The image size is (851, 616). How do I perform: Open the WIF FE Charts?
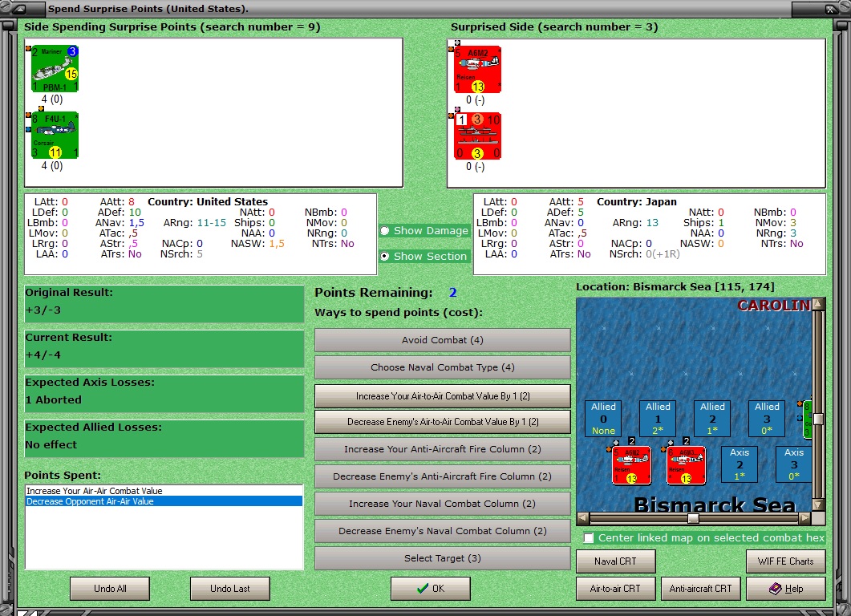pos(785,561)
